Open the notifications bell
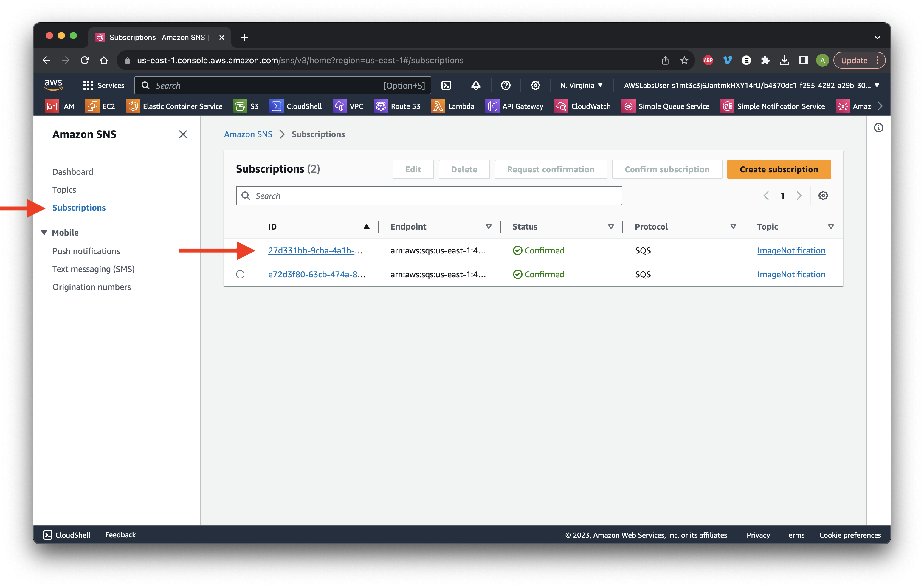The height and width of the screenshot is (588, 924). 476,85
